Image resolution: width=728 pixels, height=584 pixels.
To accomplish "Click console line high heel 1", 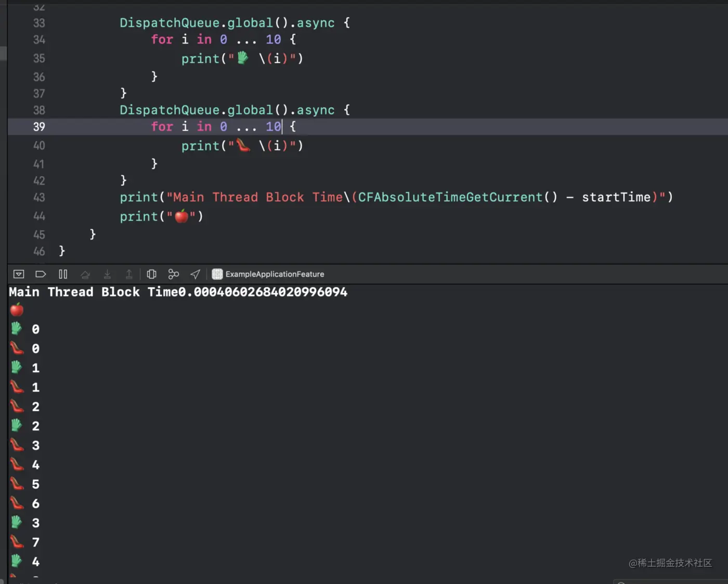I will pyautogui.click(x=25, y=387).
